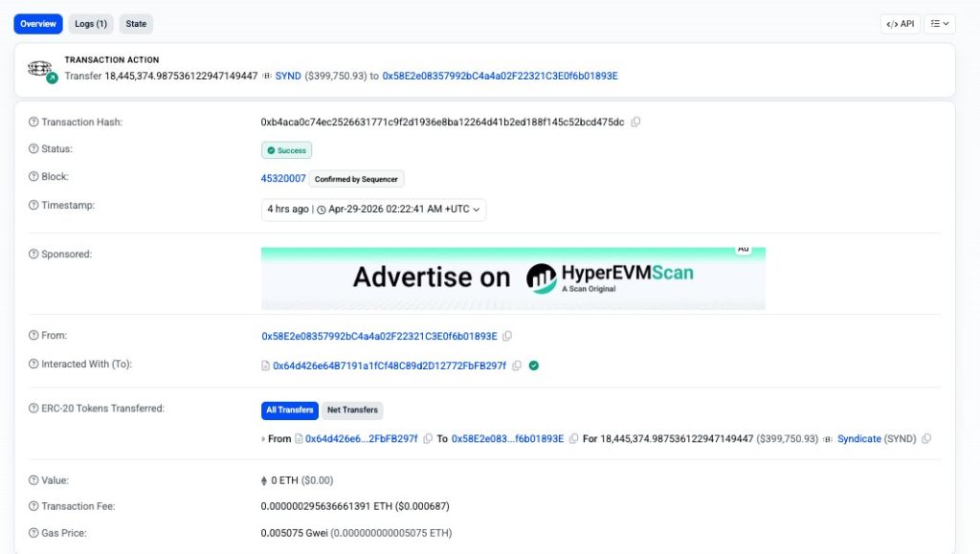Switch to the All Transfers view
Viewport: 980px width, 554px height.
(x=290, y=410)
